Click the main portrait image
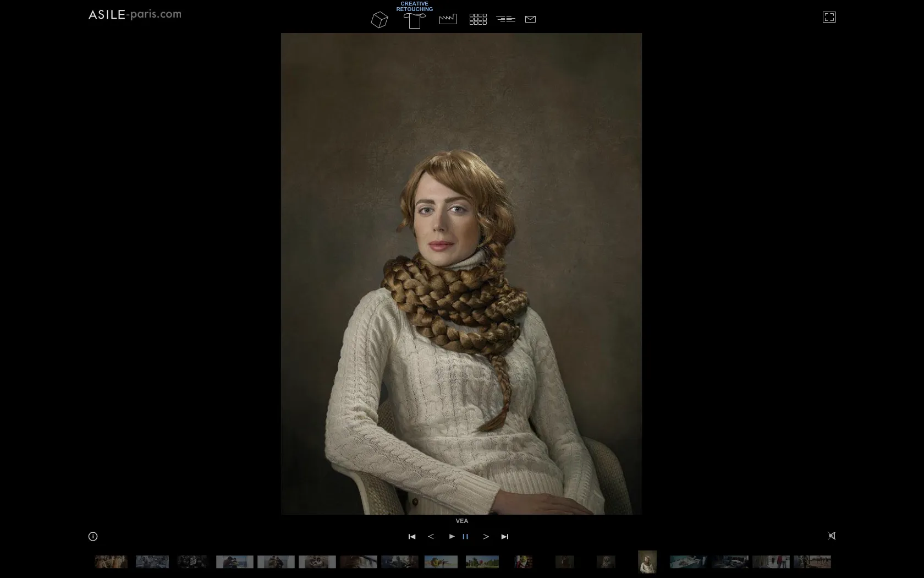The image size is (924, 578). coord(461,274)
